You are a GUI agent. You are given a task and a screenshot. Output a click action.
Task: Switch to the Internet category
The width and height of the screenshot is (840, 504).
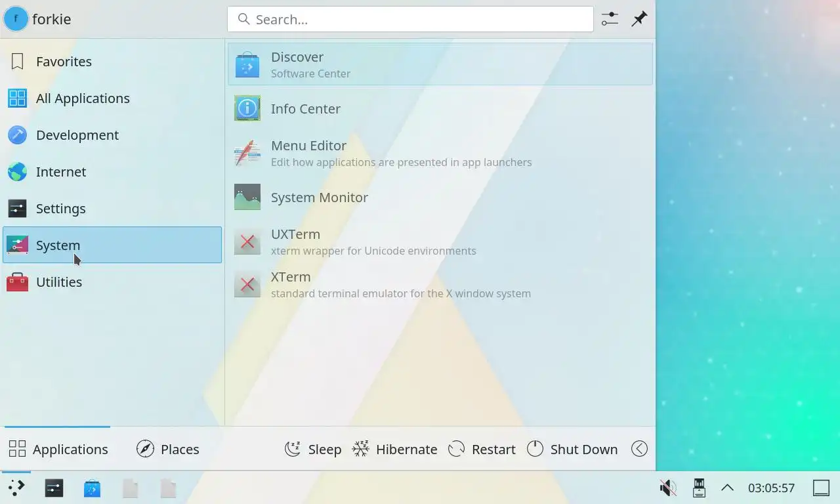pyautogui.click(x=112, y=172)
